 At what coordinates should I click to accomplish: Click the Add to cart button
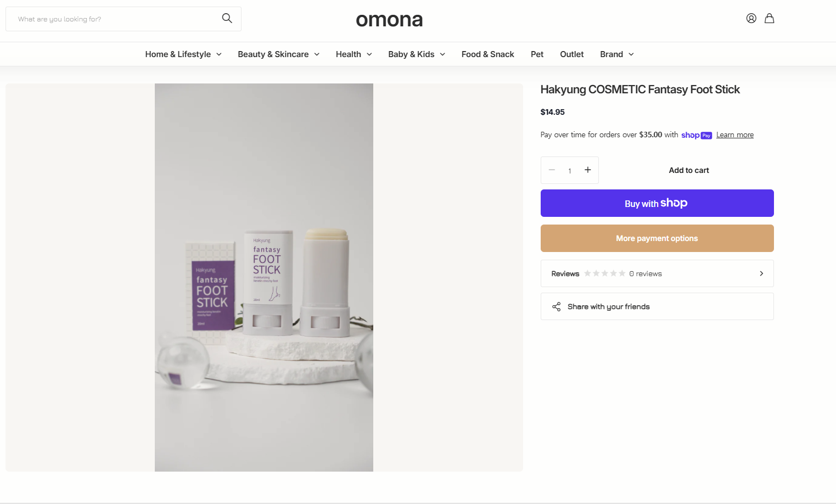coord(688,170)
